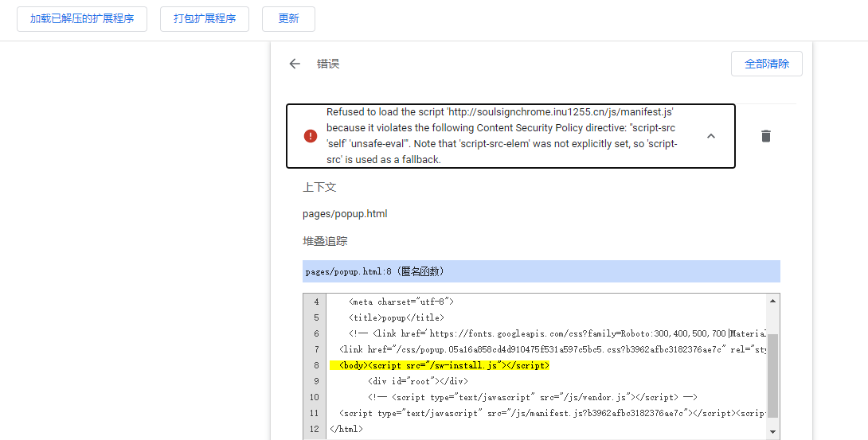Collapse the error details chevron
Viewport: 868px width, 440px height.
pyautogui.click(x=711, y=136)
